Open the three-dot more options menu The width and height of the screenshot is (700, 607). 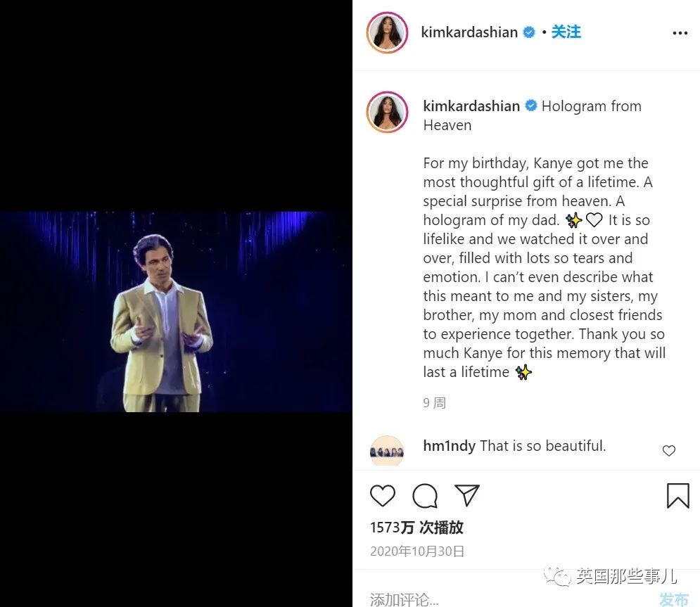[680, 33]
